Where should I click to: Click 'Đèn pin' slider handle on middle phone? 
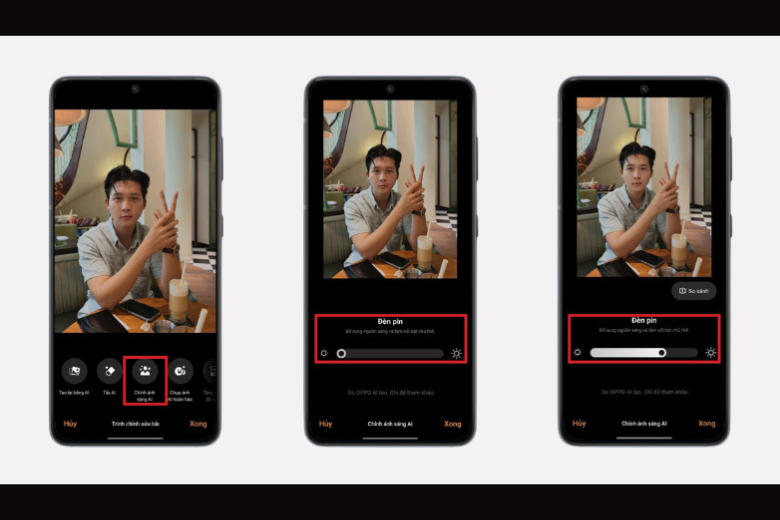click(342, 353)
